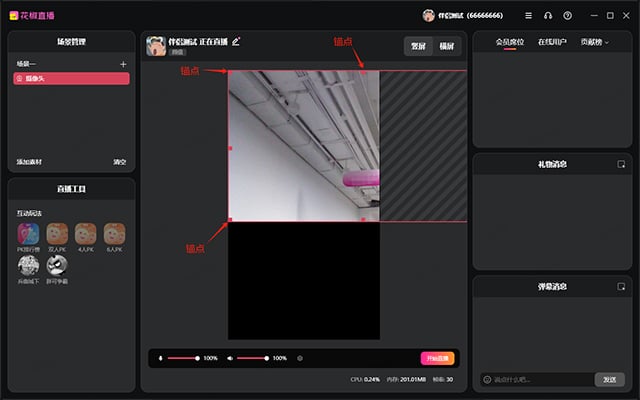The image size is (640, 400).
Task: Open the help question-mark icon
Action: coord(567,16)
